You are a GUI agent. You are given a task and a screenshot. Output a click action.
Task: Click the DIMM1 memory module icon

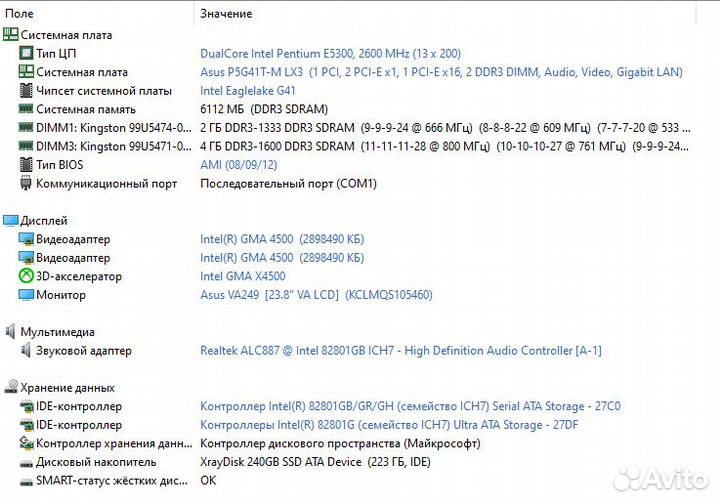pos(26,127)
